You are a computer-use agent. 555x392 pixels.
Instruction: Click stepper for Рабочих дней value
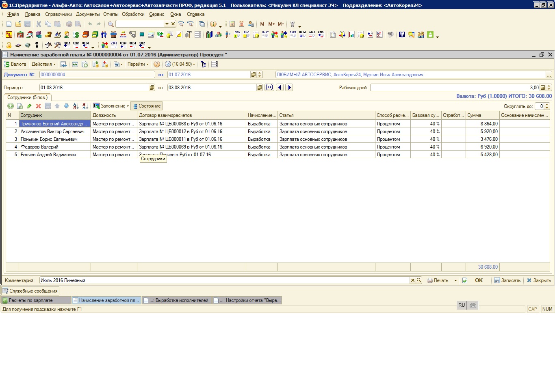click(549, 88)
